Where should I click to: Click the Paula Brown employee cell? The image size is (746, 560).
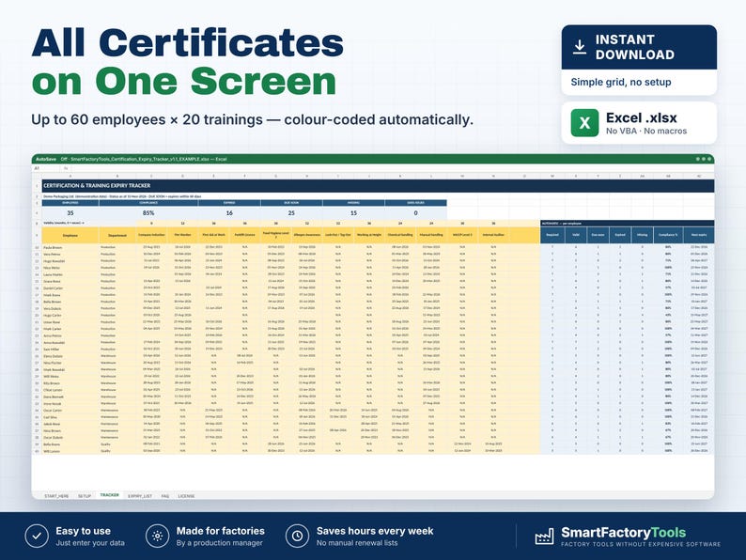click(x=70, y=247)
